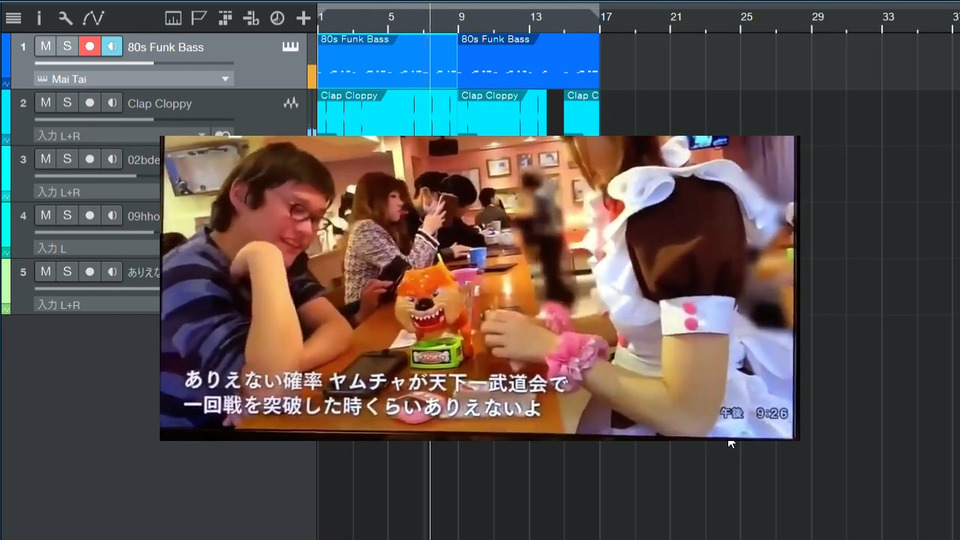
Task: Enable monitor on track 5
Action: click(111, 272)
